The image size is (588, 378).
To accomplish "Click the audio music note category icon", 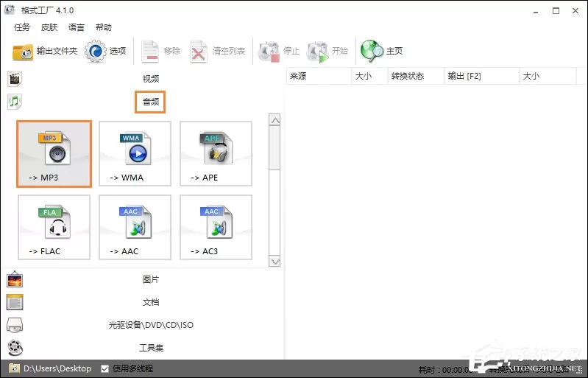I will point(15,102).
